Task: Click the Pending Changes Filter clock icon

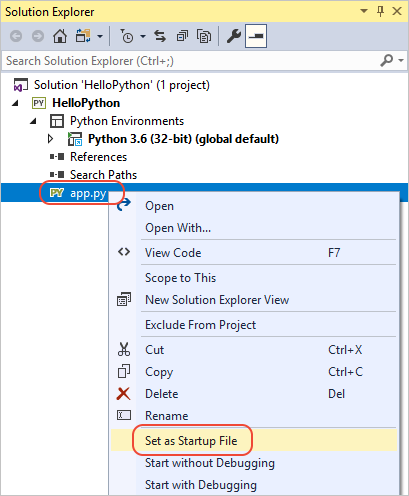Action: (x=126, y=36)
